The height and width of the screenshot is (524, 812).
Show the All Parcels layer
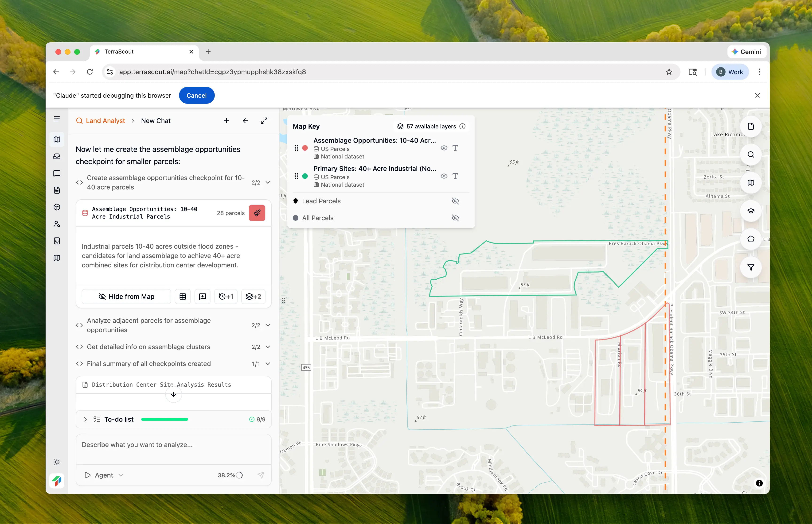[455, 218]
